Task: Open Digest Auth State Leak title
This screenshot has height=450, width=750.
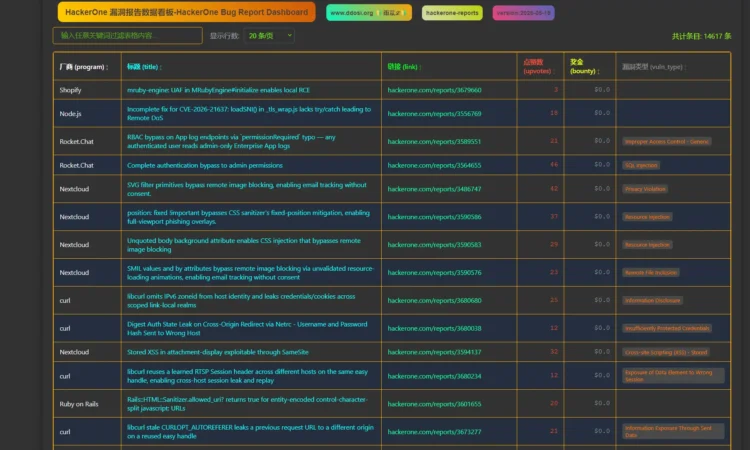Action: (247, 329)
